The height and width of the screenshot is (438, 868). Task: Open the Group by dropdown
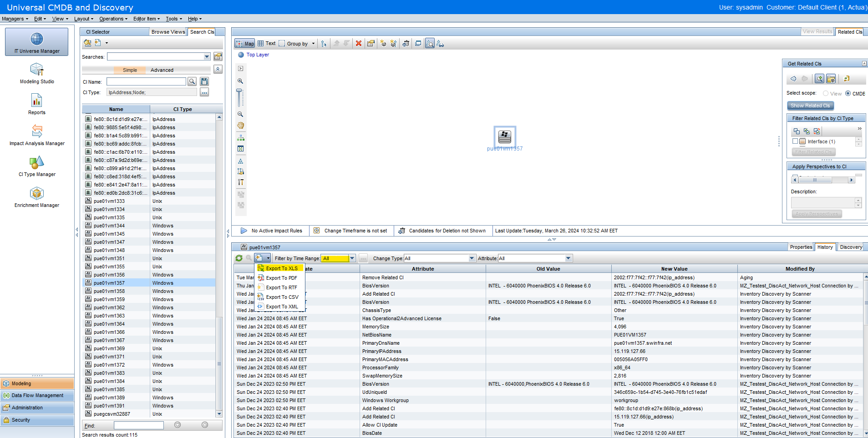click(313, 43)
